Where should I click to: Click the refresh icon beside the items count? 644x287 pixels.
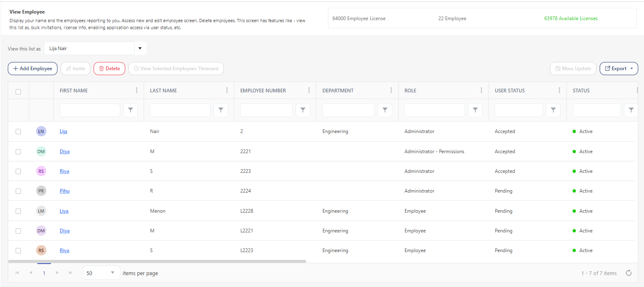(x=628, y=273)
